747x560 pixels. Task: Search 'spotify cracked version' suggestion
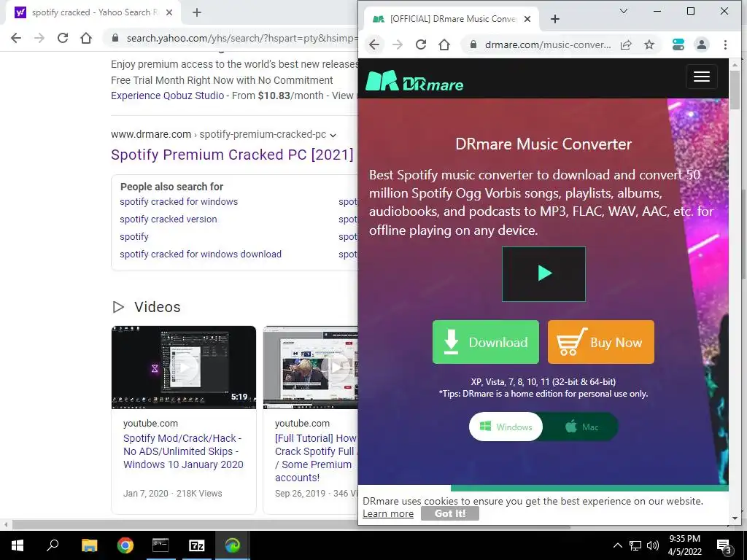(169, 219)
